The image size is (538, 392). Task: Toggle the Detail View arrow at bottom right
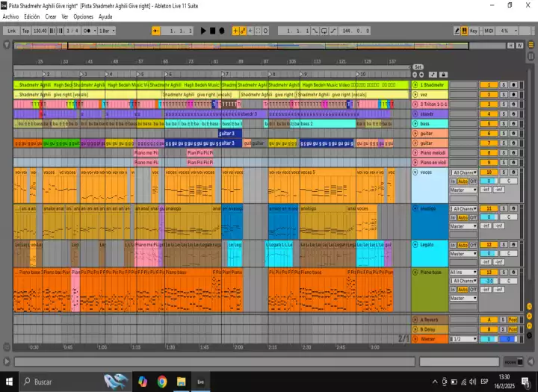coord(531,361)
